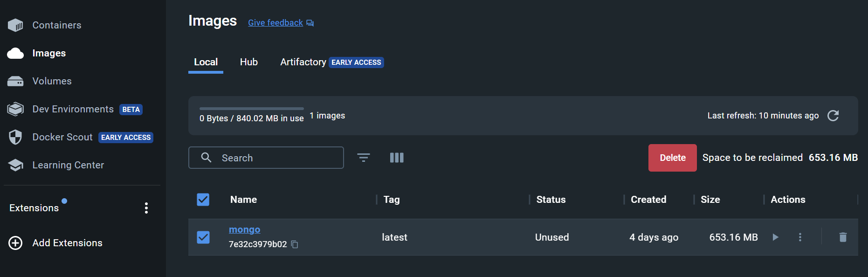This screenshot has width=868, height=277.
Task: Click the search magnifier icon
Action: [x=206, y=157]
